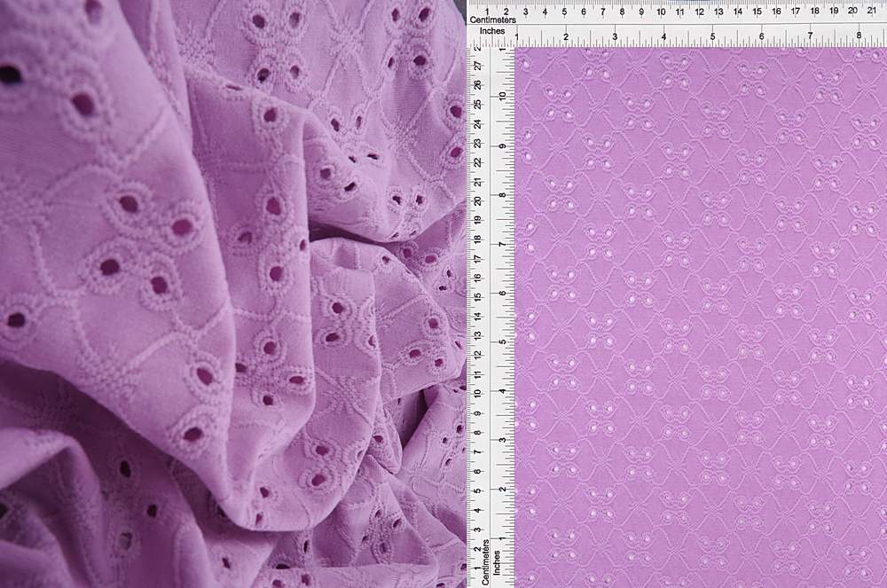The width and height of the screenshot is (887, 588).
Task: Click the "10" inch mark on the vertical ruler
Action: point(503,96)
